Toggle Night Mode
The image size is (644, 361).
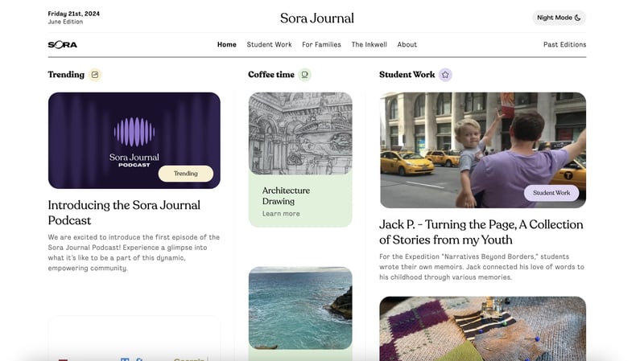click(559, 18)
